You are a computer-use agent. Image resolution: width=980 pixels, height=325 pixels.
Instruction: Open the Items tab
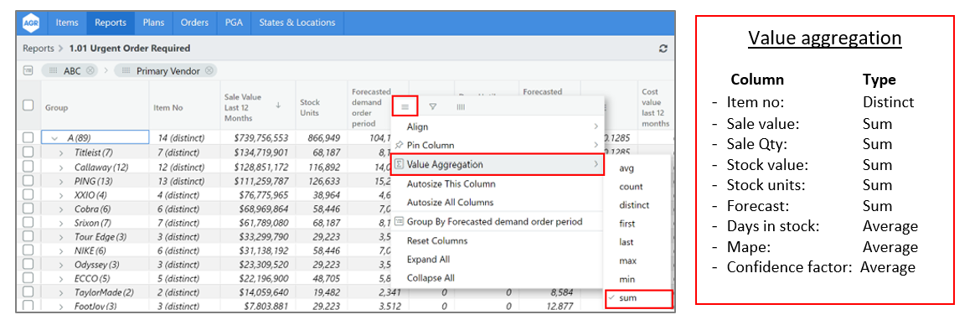67,23
